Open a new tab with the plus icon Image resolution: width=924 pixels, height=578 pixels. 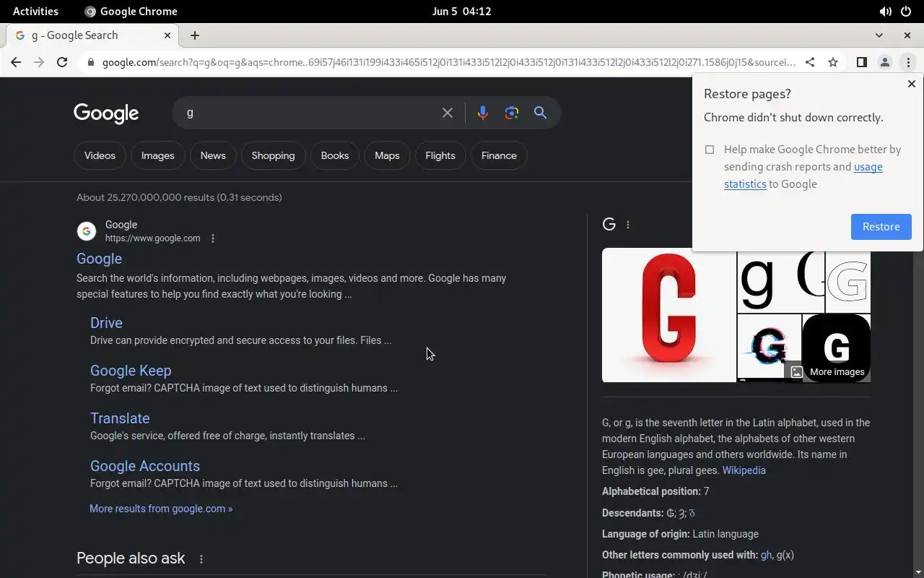(x=195, y=35)
